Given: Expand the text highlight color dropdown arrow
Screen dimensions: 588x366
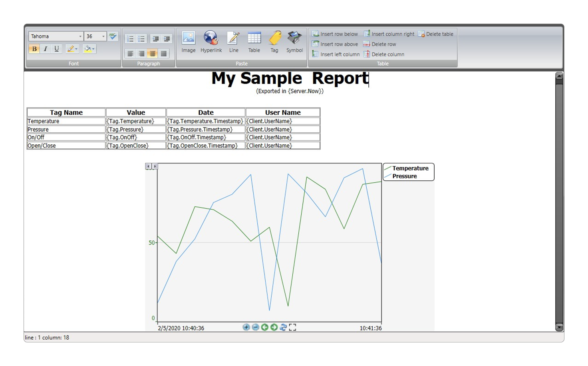Looking at the screenshot, I should pyautogui.click(x=76, y=49).
